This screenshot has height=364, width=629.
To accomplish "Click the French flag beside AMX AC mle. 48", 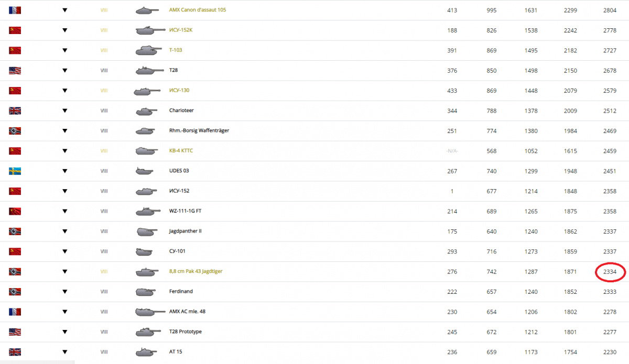I will click(x=15, y=312).
